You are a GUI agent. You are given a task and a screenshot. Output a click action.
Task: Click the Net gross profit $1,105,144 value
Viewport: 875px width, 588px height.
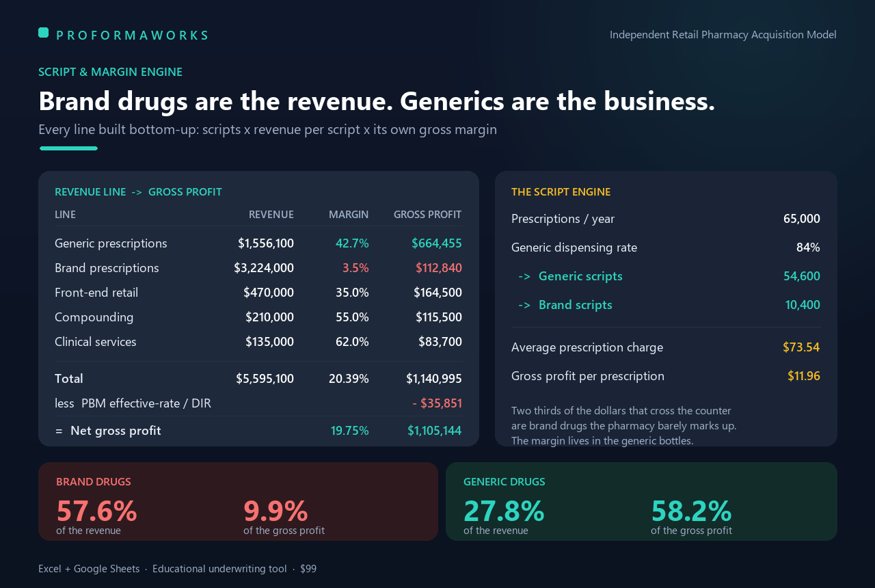coord(435,431)
